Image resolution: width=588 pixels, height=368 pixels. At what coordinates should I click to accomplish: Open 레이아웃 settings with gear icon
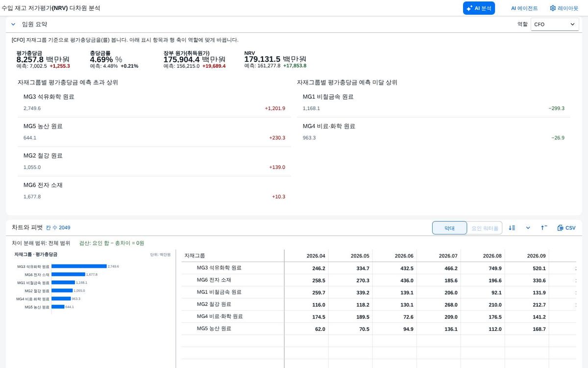(x=564, y=8)
